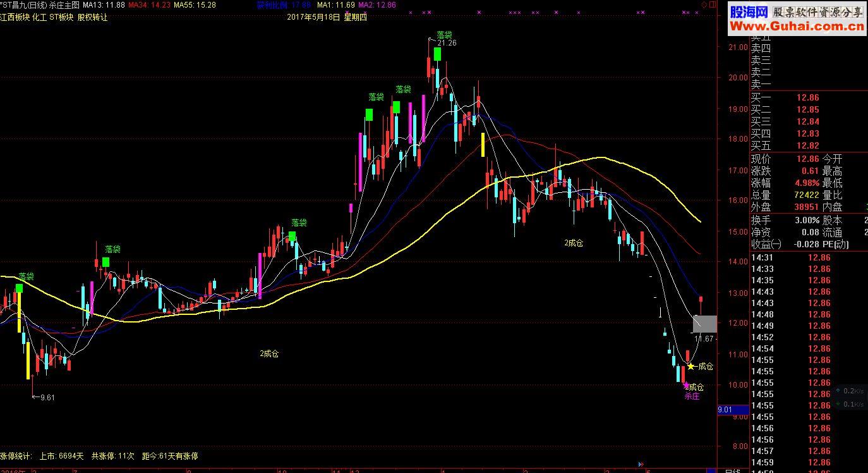Select the yellow MA55: 15.28 readout
The image size is (868, 473).
[195, 5]
